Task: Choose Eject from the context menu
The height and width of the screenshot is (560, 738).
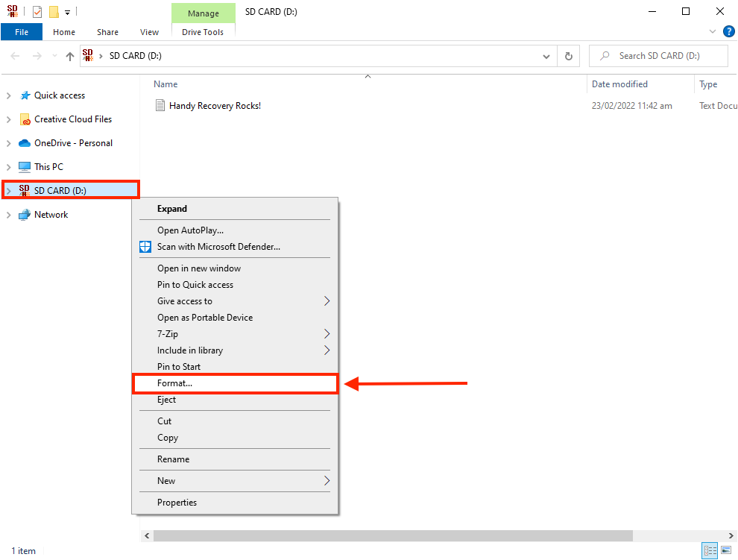Action: (x=235, y=400)
